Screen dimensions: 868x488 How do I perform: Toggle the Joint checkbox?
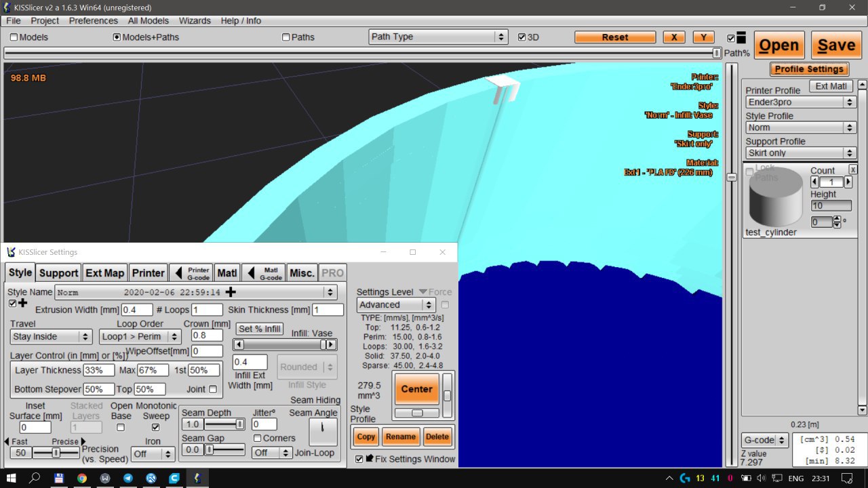[213, 389]
